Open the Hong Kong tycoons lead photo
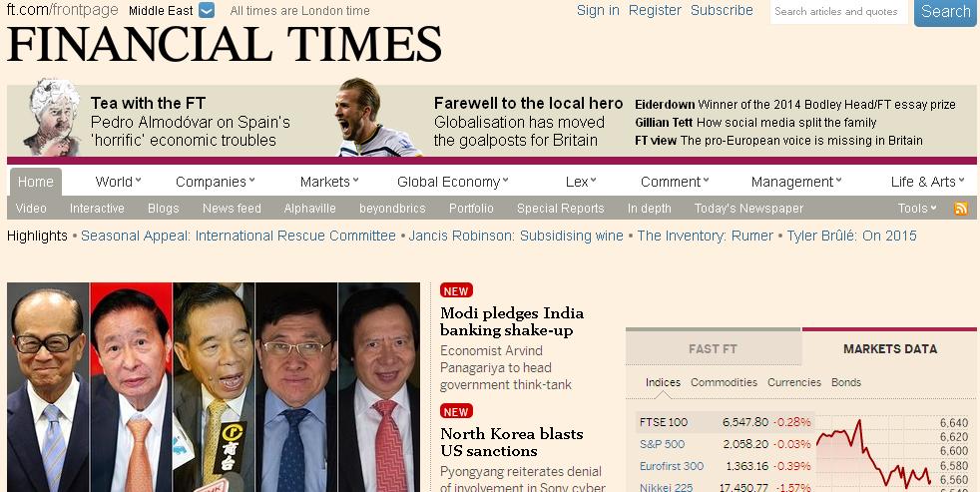Viewport: 980px width, 492px height. (214, 387)
